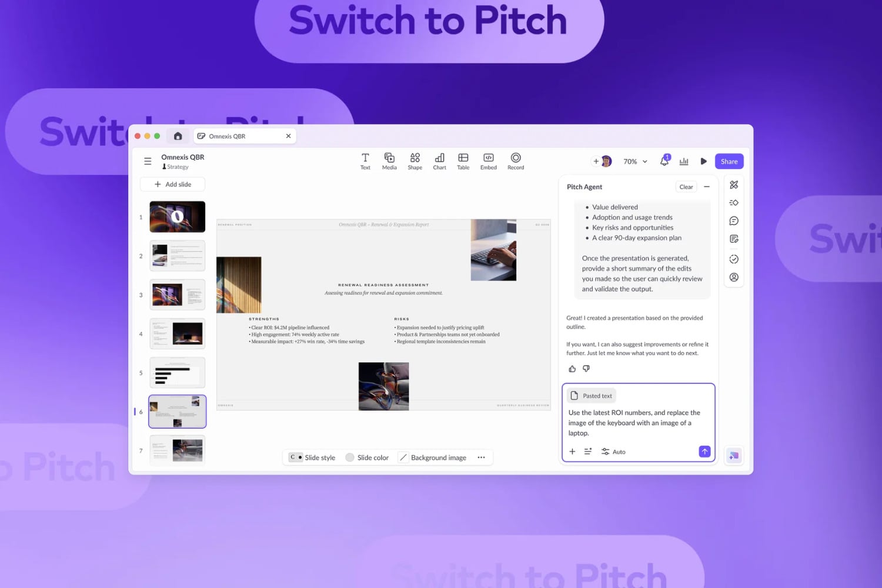Select slide 3 thumbnail
The height and width of the screenshot is (588, 882).
(x=178, y=295)
